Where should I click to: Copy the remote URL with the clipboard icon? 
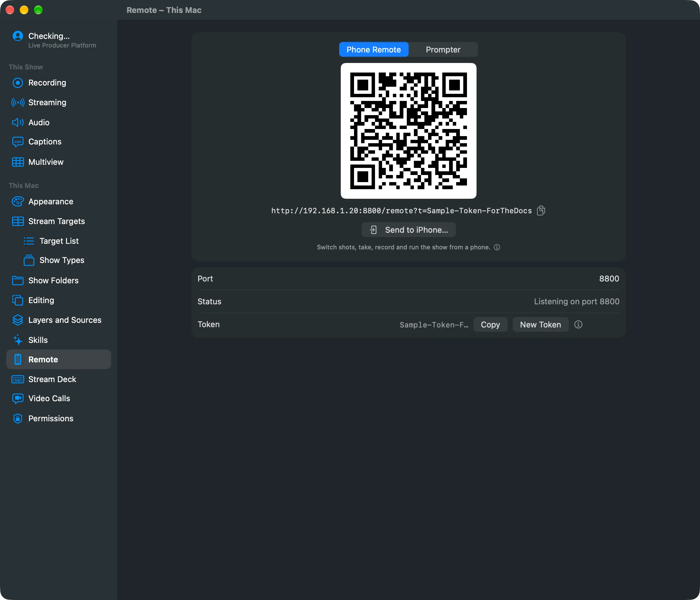(541, 210)
